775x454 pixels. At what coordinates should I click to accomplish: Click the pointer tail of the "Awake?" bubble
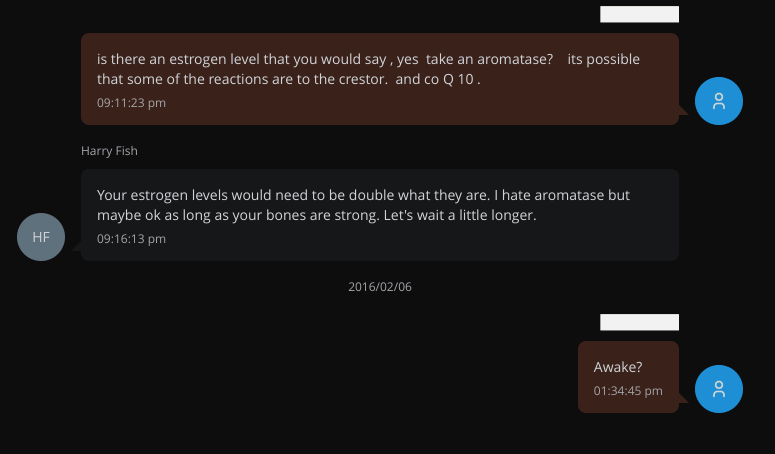click(685, 399)
